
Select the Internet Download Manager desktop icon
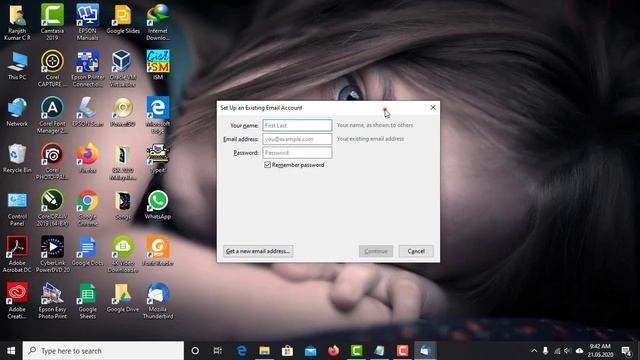point(158,22)
